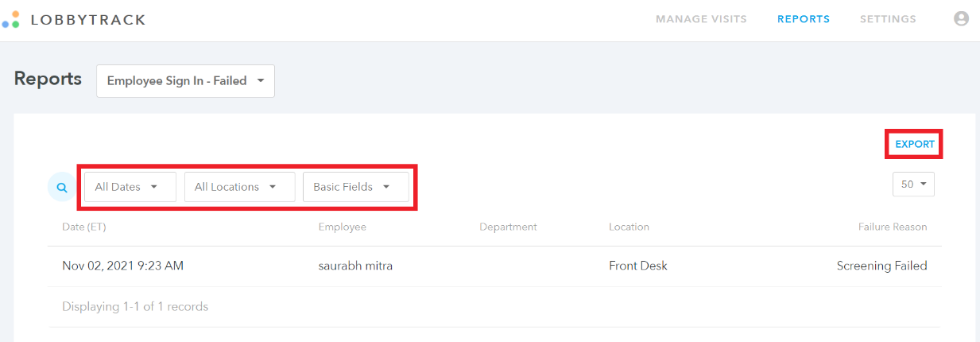Screen dimensions: 980x342
Task: Open the Employee Sign In - Failed dropdown
Action: 185,81
